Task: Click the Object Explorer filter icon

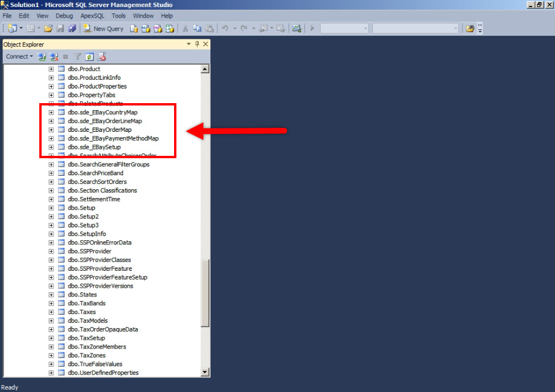Action: 77,57
